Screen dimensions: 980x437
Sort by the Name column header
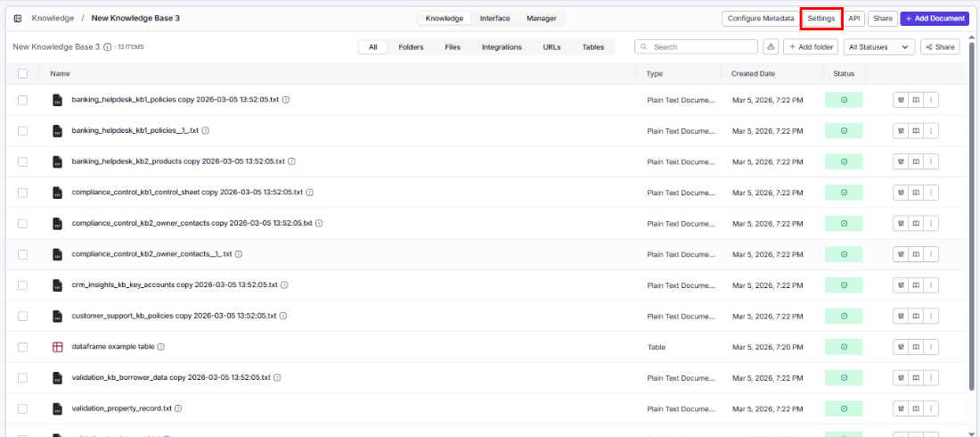pyautogui.click(x=60, y=73)
